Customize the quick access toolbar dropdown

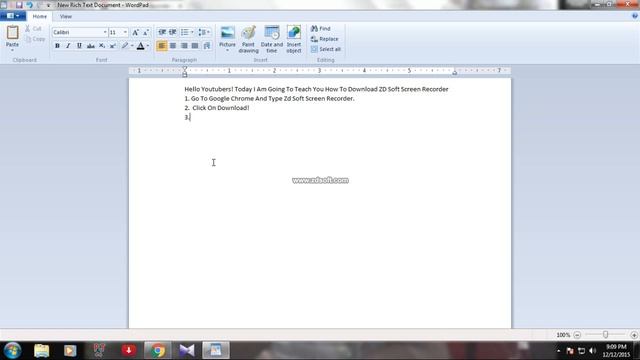(49, 5)
